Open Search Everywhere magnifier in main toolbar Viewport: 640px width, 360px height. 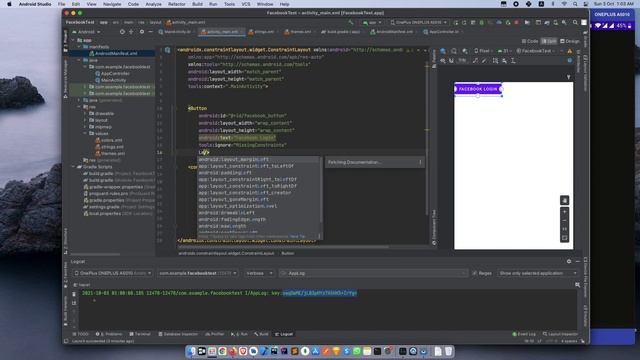coord(575,22)
